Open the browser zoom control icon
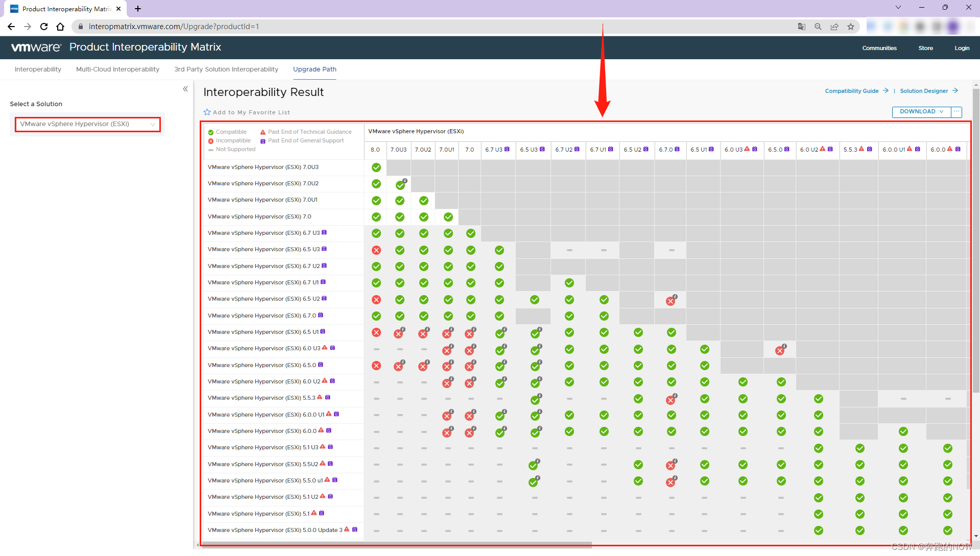980x556 pixels. coord(818,27)
